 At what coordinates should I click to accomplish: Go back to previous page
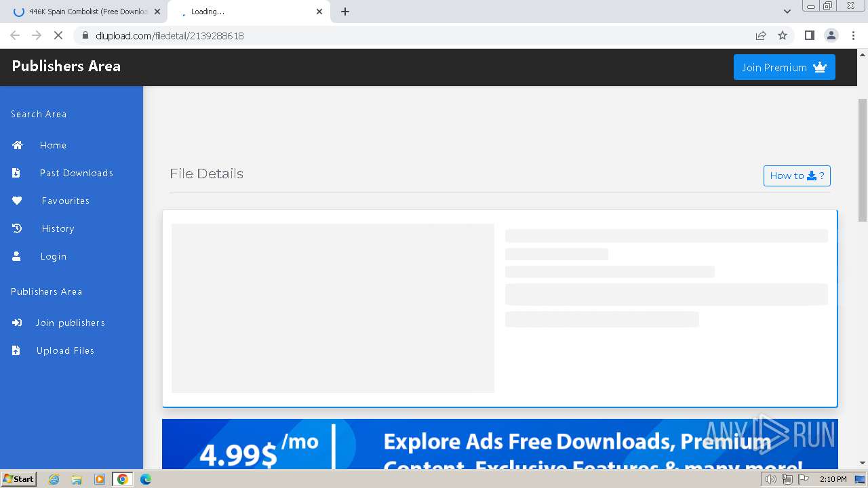pos(15,35)
